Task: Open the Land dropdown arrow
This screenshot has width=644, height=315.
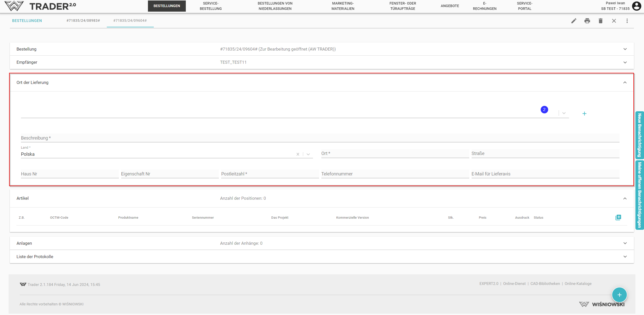Action: click(x=308, y=154)
